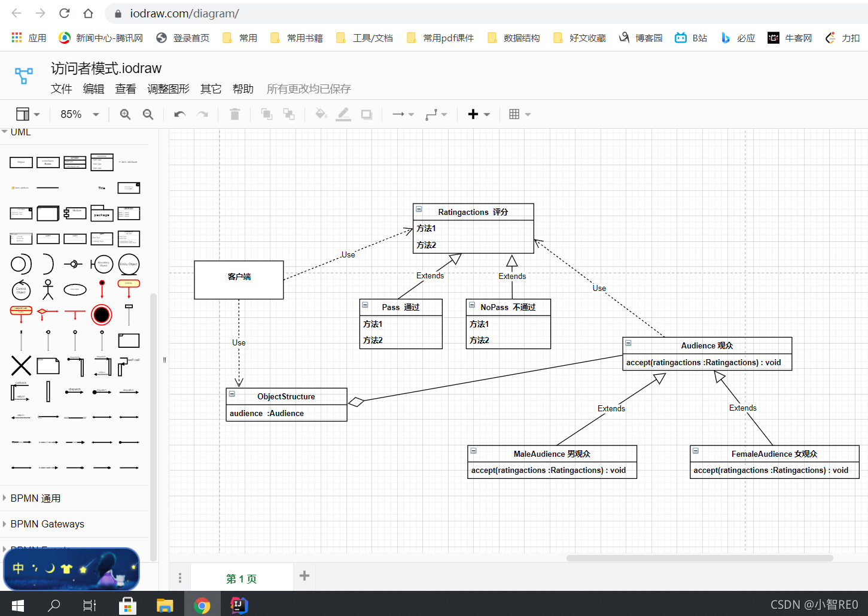Screen dimensions: 868x616
Task: Collapse the Ratingactions class box
Action: [419, 210]
